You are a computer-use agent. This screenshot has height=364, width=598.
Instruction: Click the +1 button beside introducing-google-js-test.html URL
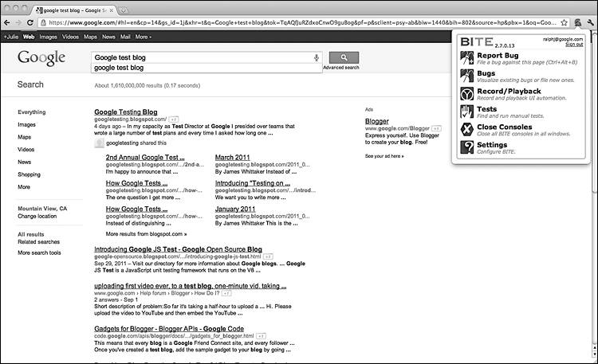[x=268, y=256]
